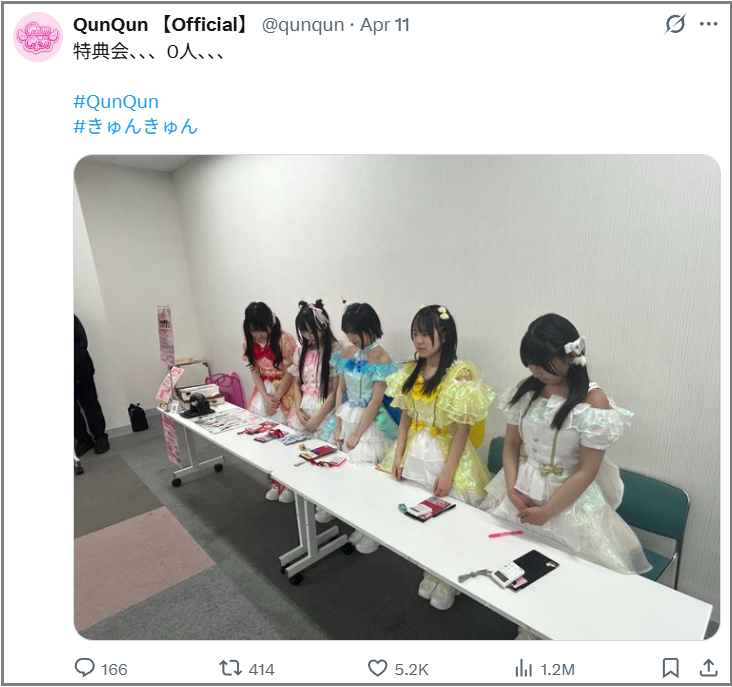Click the share upload icon
Screen dimensions: 732x687
[x=708, y=668]
